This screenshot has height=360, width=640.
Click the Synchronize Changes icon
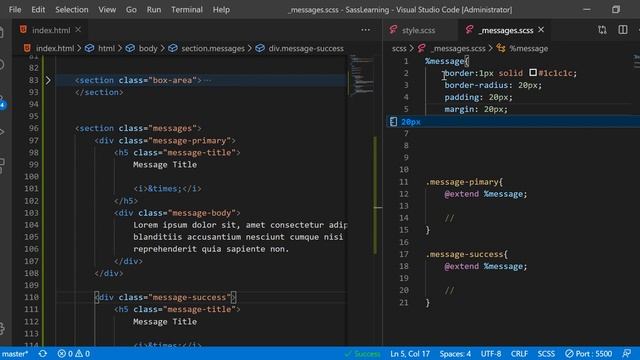point(43,353)
